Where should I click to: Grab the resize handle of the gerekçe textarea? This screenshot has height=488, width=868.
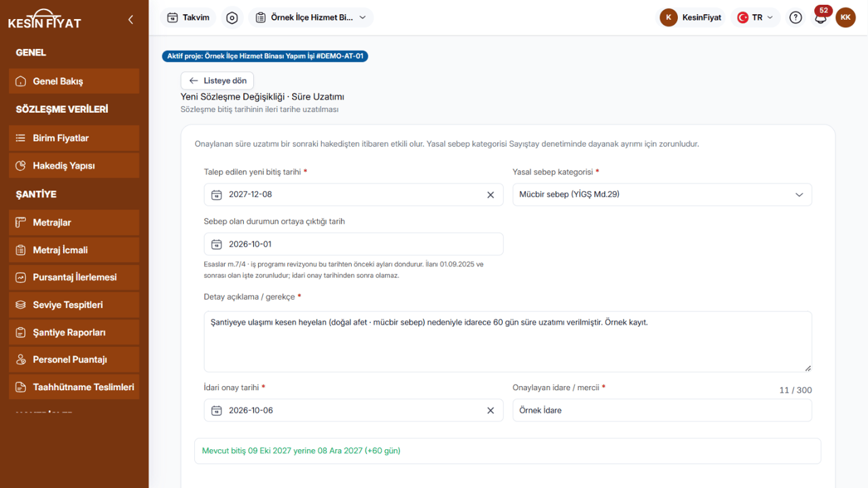(x=808, y=368)
